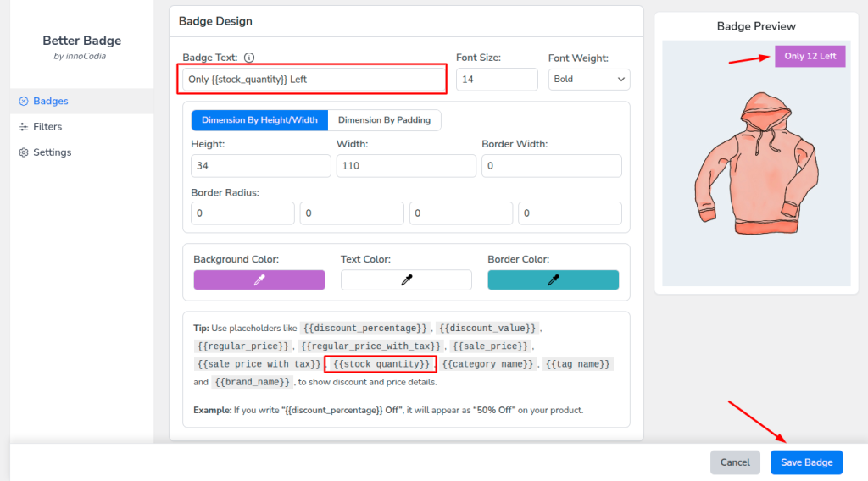Click the Text Color eyedropper icon
The height and width of the screenshot is (481, 868).
coord(406,280)
